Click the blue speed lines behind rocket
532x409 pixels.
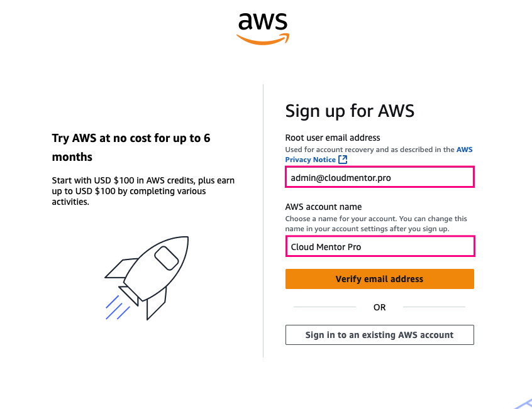(x=118, y=308)
